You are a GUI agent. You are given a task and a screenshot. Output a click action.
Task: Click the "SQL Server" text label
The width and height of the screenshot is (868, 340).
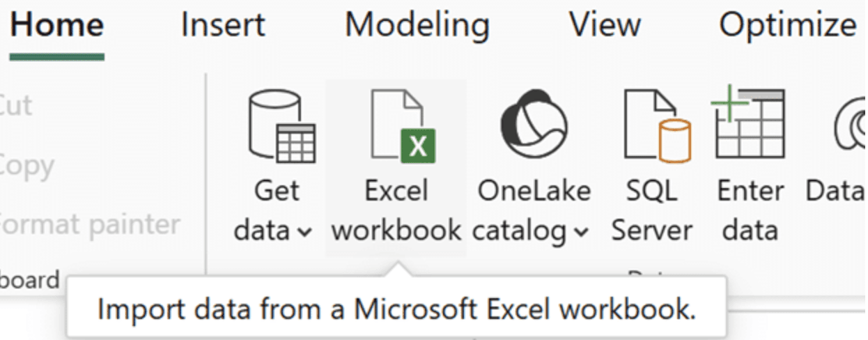coord(652,210)
